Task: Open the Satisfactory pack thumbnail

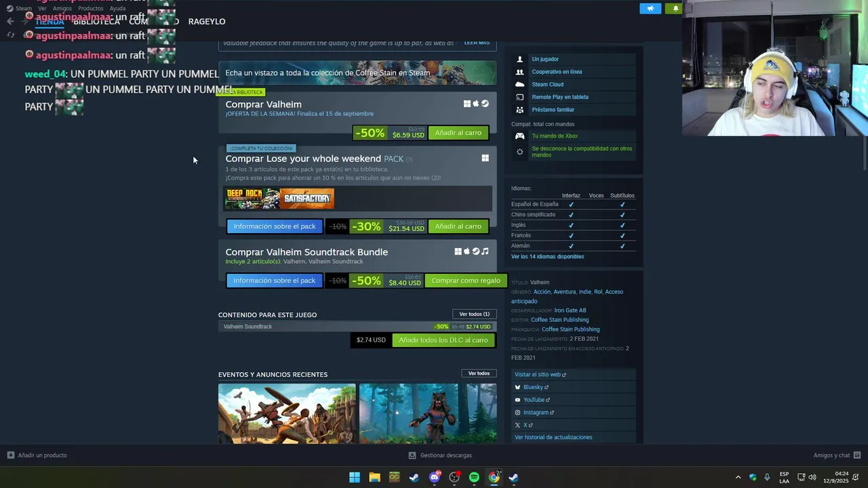Action: click(307, 199)
